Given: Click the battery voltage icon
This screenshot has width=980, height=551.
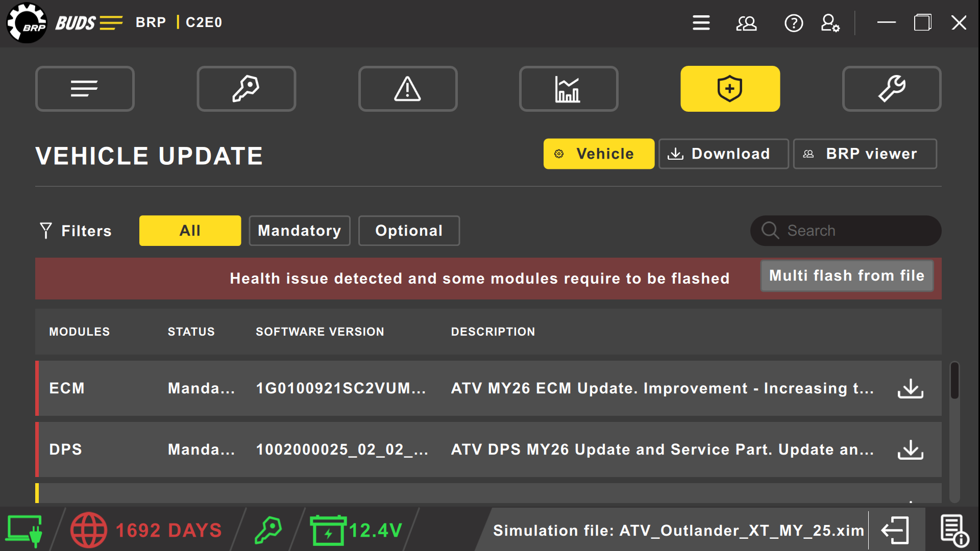Looking at the screenshot, I should pos(328,531).
